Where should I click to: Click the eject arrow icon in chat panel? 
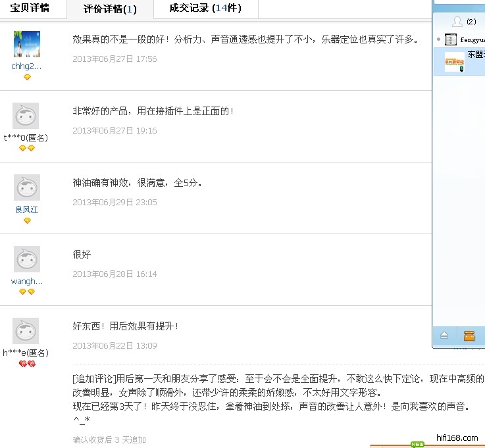(444, 336)
